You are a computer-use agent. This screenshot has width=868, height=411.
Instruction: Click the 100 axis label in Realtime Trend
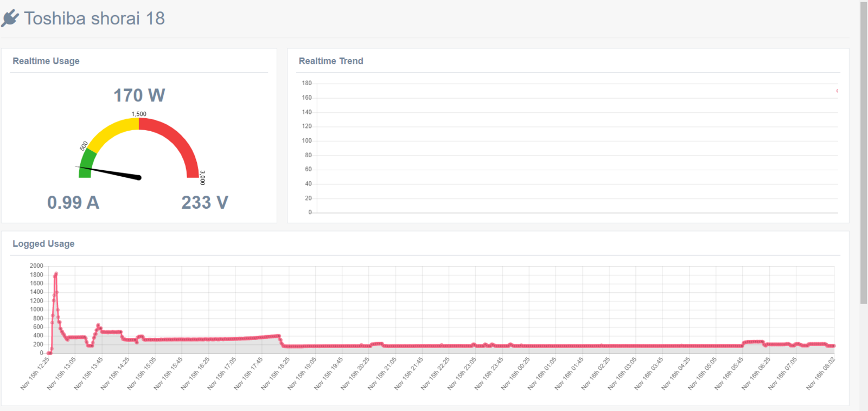[x=307, y=140]
